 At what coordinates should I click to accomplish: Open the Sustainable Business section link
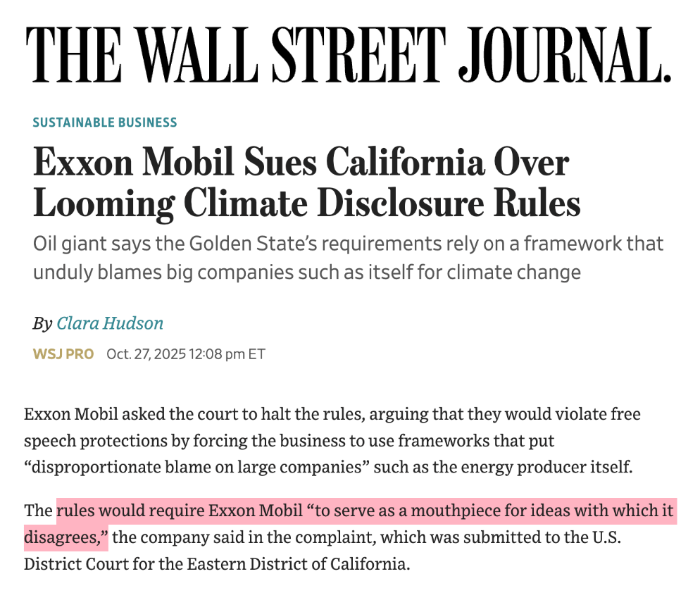point(105,123)
